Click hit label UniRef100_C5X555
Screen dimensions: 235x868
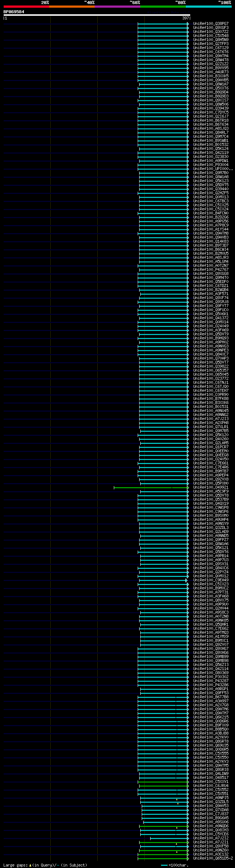pos(211,753)
